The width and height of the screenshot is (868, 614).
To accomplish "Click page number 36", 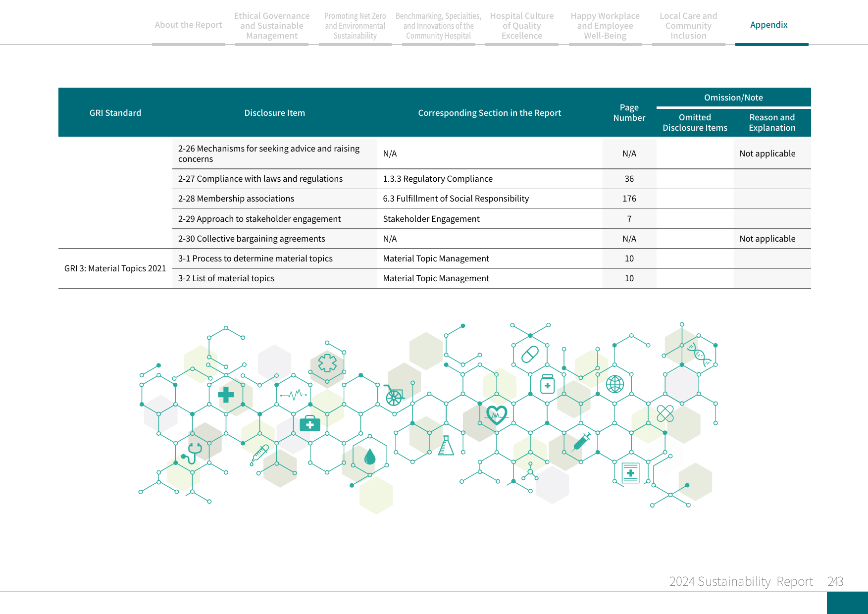I will (629, 179).
